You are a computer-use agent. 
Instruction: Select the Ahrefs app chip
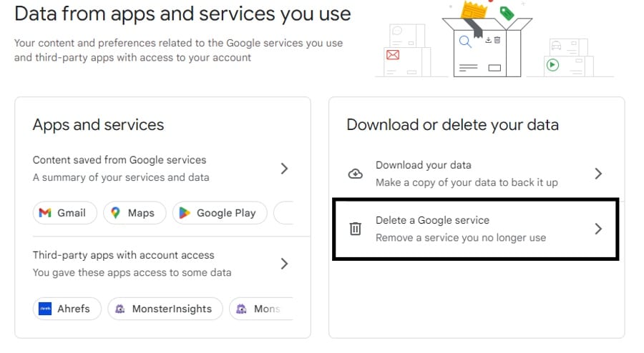pyautogui.click(x=67, y=309)
